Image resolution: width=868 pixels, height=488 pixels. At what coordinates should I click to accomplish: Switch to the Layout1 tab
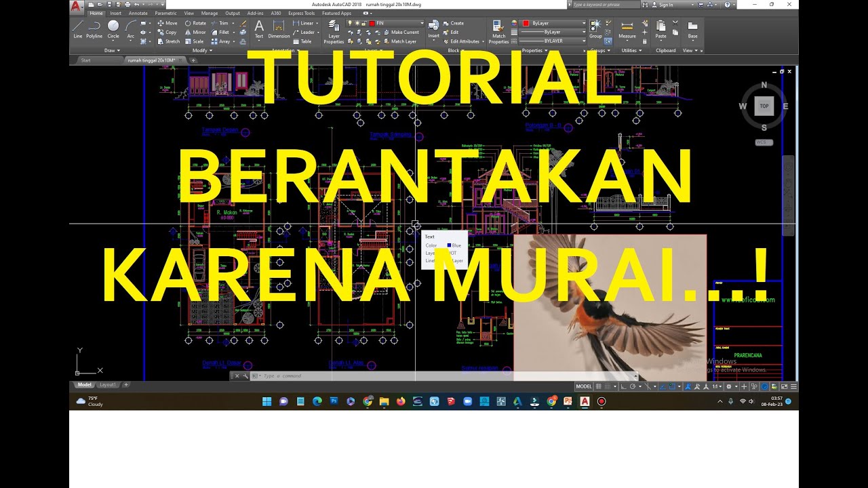(x=108, y=385)
